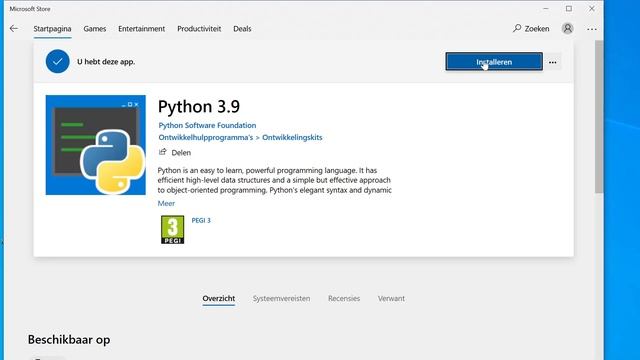Image resolution: width=640 pixels, height=360 pixels.
Task: Open the Python Software Foundation link
Action: 207,125
